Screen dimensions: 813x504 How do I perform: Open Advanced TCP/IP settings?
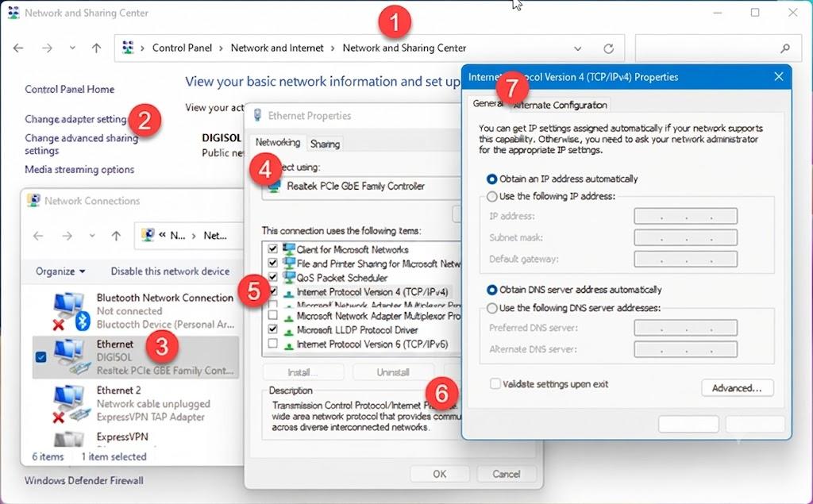coord(738,388)
